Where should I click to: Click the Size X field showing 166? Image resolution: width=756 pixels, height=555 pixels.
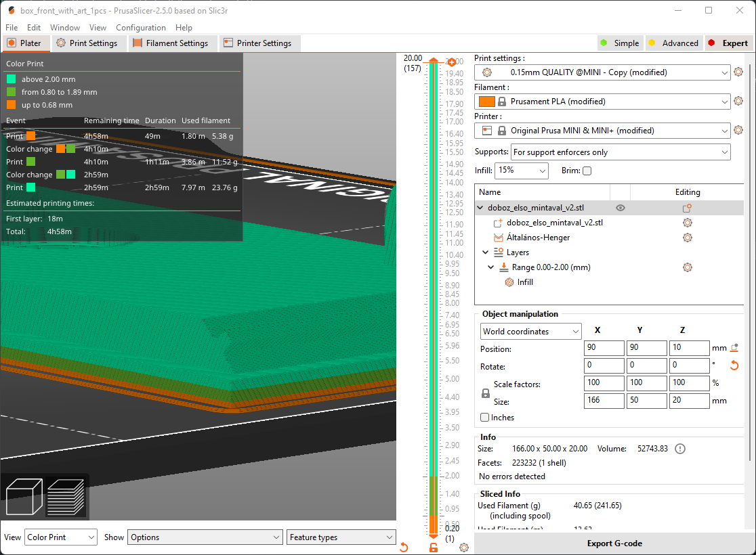[604, 401]
